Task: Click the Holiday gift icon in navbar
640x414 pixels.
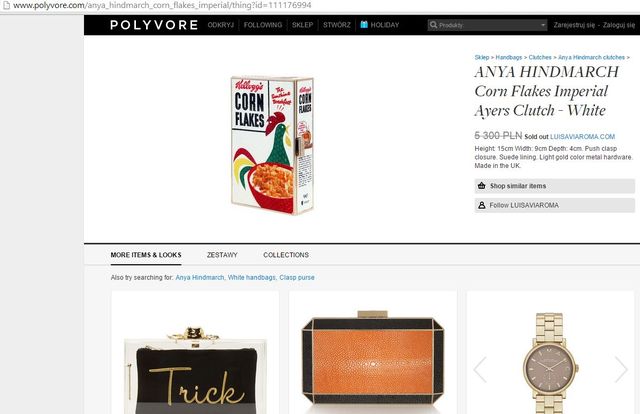Action: (x=364, y=24)
